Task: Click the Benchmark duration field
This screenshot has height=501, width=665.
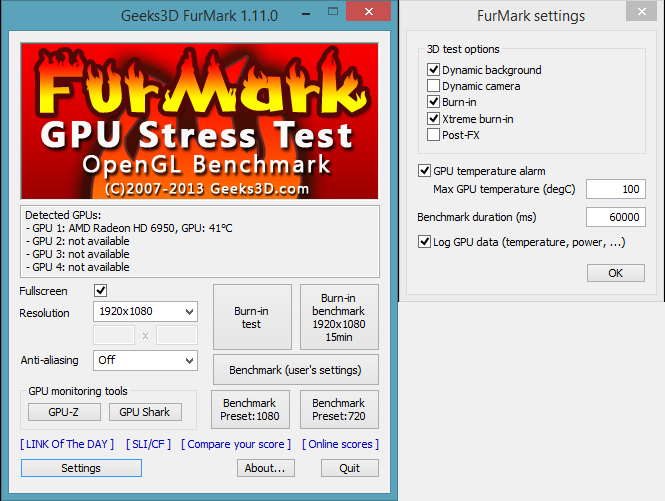Action: pos(616,217)
